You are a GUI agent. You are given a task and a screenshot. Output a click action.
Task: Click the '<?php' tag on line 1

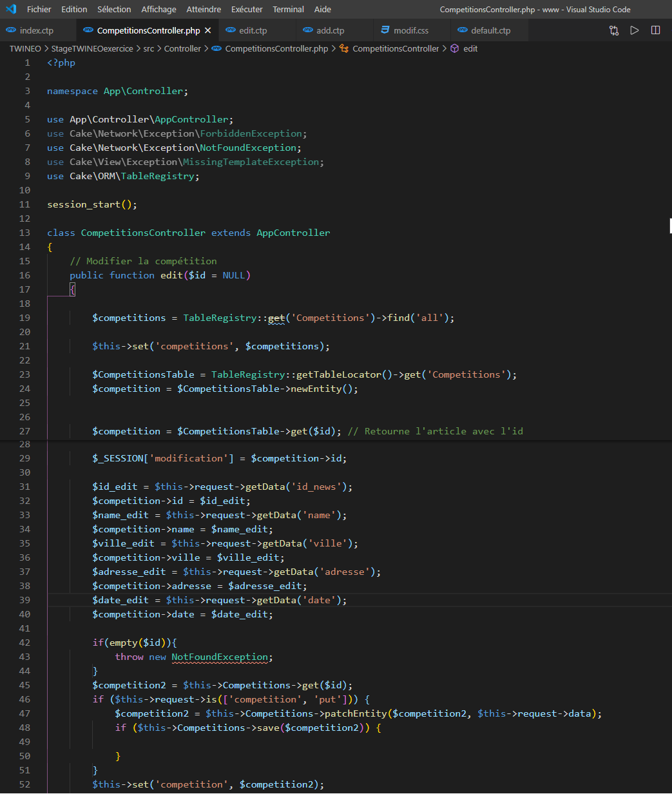(x=61, y=63)
